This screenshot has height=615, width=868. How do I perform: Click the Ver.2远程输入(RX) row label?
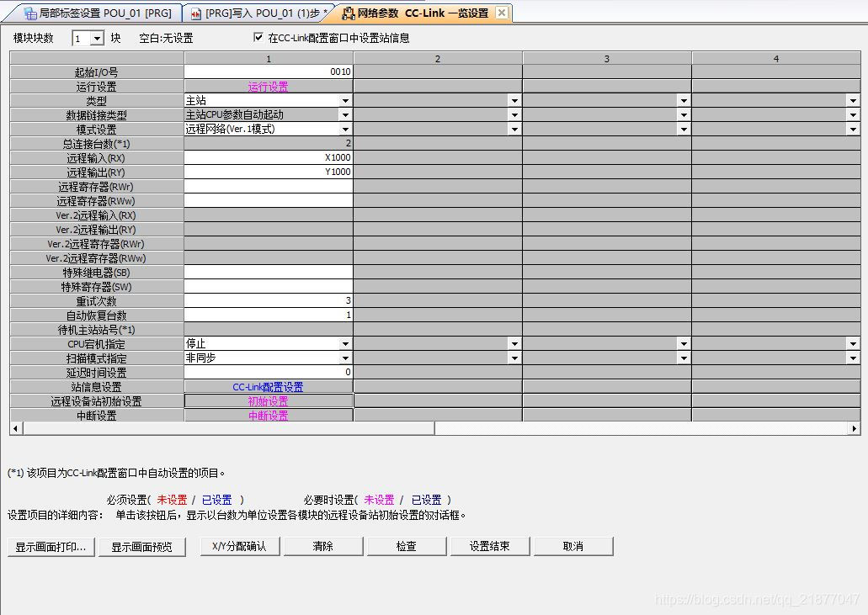tap(96, 215)
